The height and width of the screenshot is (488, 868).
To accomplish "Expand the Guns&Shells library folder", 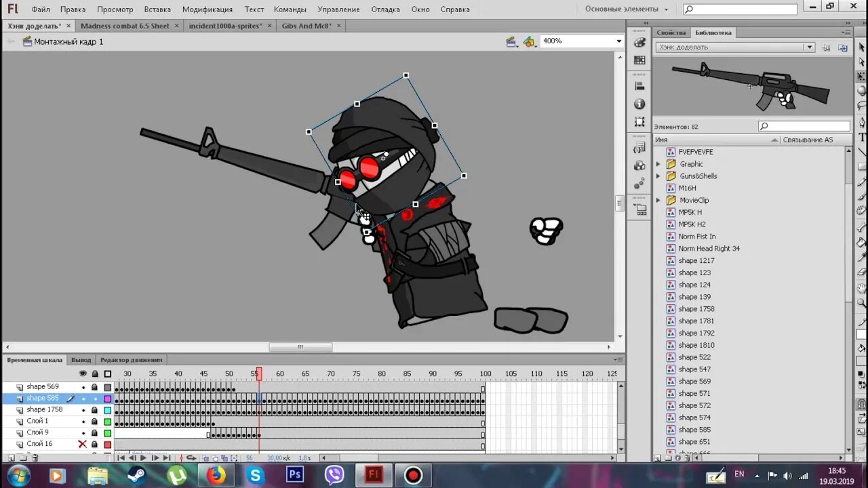I will 658,176.
